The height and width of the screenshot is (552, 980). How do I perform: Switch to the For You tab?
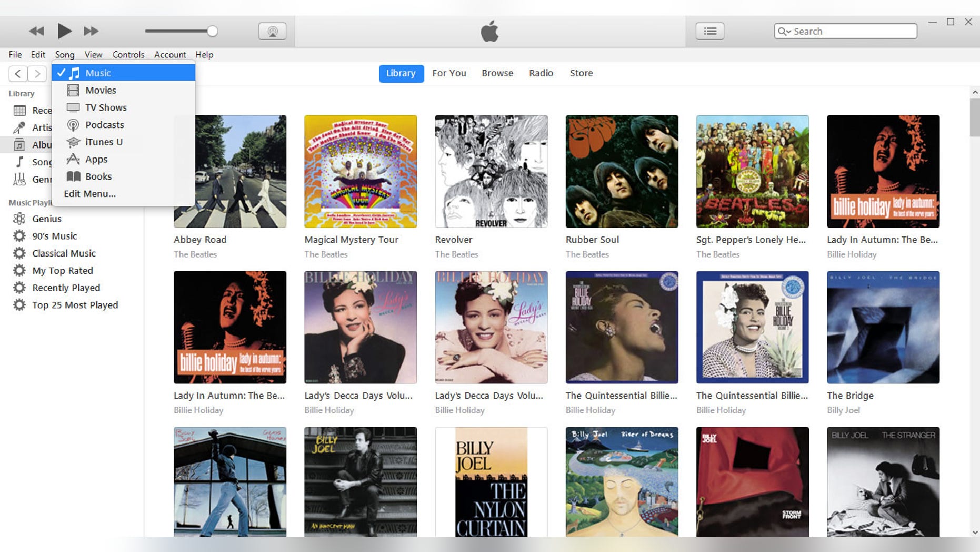[449, 73]
